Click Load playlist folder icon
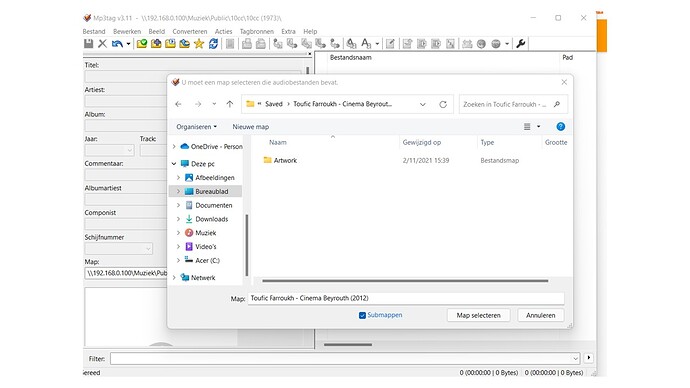 click(x=170, y=44)
